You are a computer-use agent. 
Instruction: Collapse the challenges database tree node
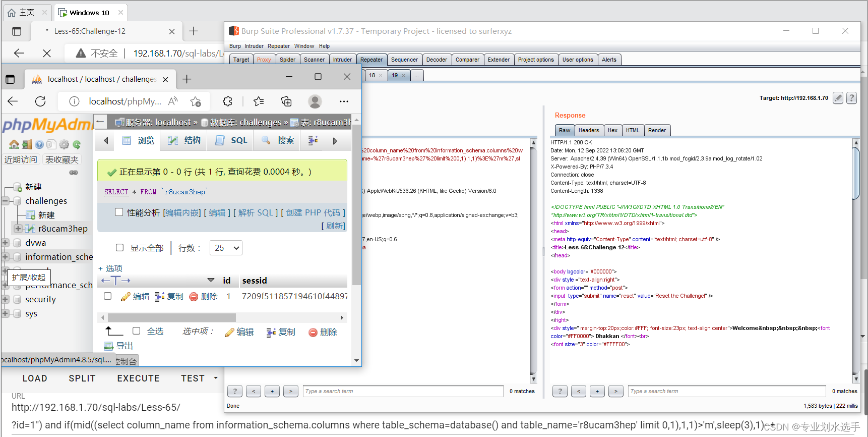[x=5, y=201]
